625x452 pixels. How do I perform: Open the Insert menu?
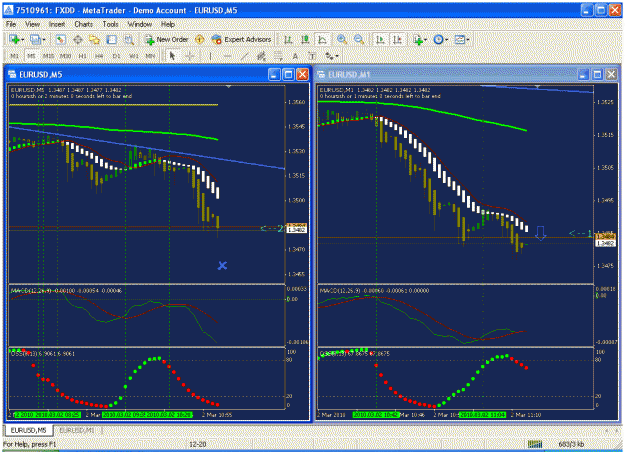click(x=57, y=24)
